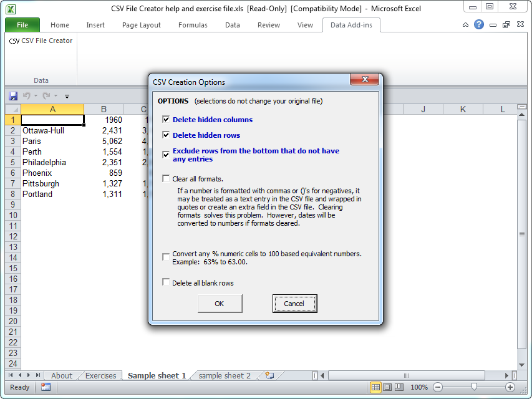
Task: Launch the CSV File Creator add-in
Action: [41, 41]
